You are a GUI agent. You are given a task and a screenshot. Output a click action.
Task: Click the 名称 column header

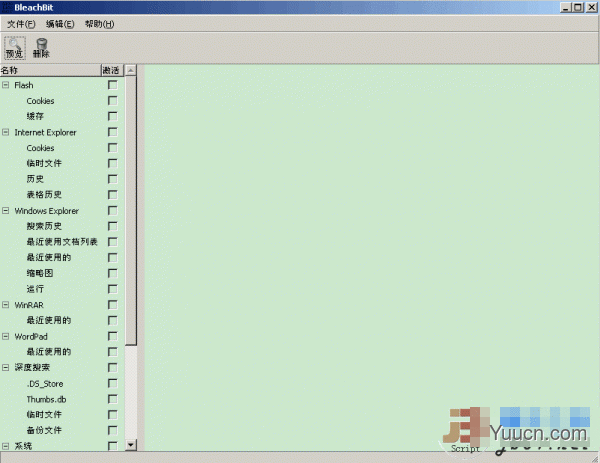point(50,70)
